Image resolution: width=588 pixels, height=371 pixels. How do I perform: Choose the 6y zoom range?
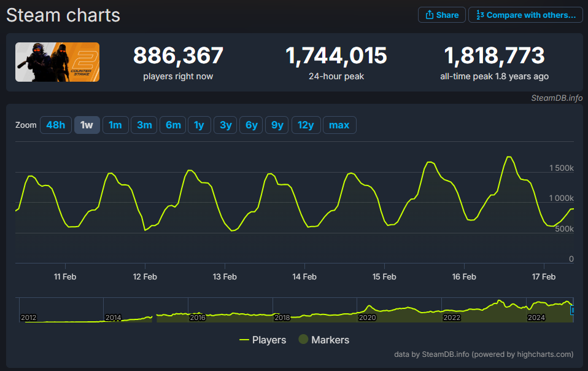[251, 125]
